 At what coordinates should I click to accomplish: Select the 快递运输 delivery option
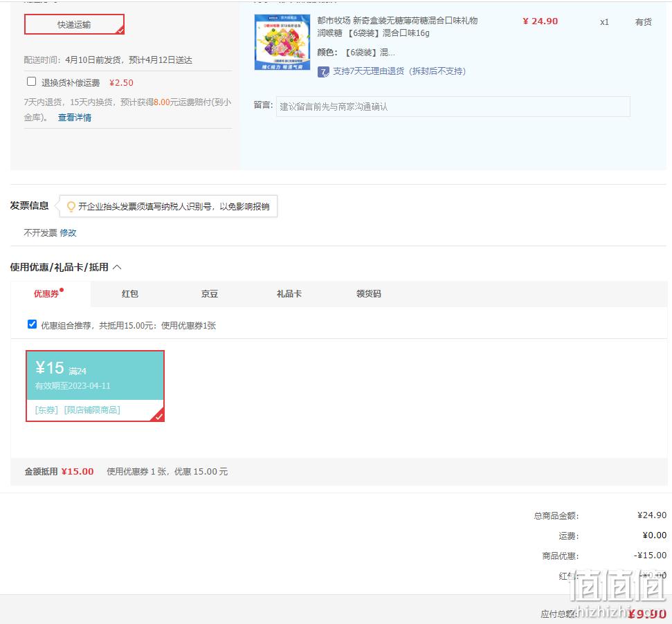pyautogui.click(x=74, y=24)
